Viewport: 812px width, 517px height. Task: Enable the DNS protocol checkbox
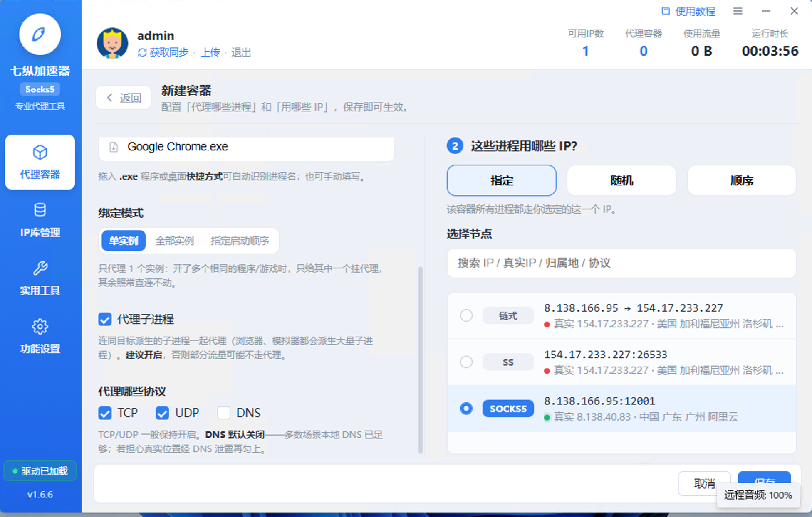point(224,413)
